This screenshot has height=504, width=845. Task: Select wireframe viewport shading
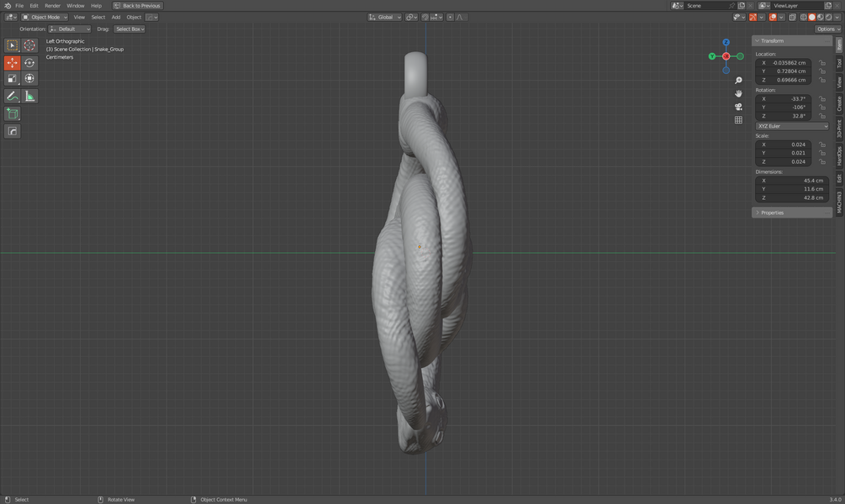pyautogui.click(x=804, y=18)
